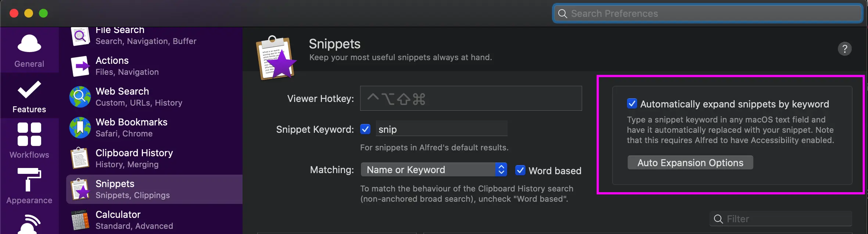Click the 'For snippets in Alfred's default results.' text
Screen dimensions: 868x234
[x=434, y=147]
